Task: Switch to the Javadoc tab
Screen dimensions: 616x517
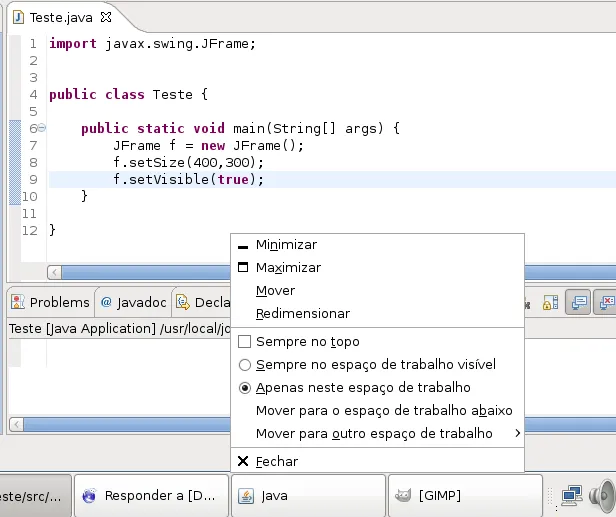Action: [x=134, y=302]
